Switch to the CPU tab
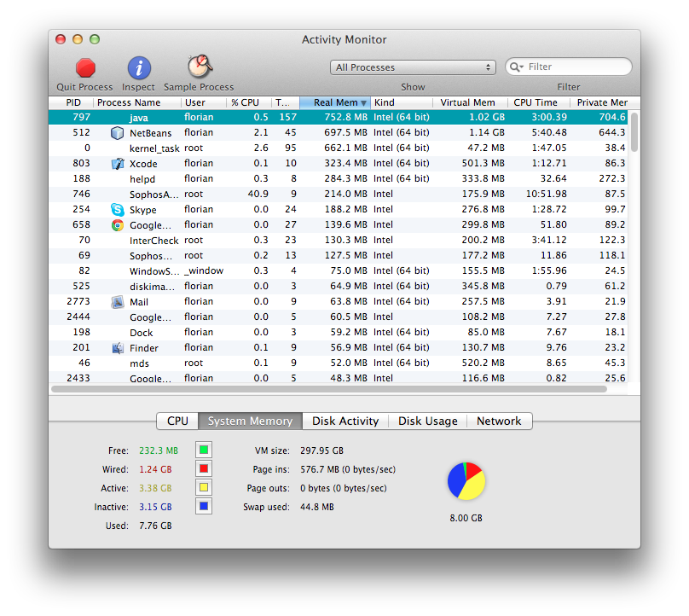The image size is (689, 616). pyautogui.click(x=177, y=421)
